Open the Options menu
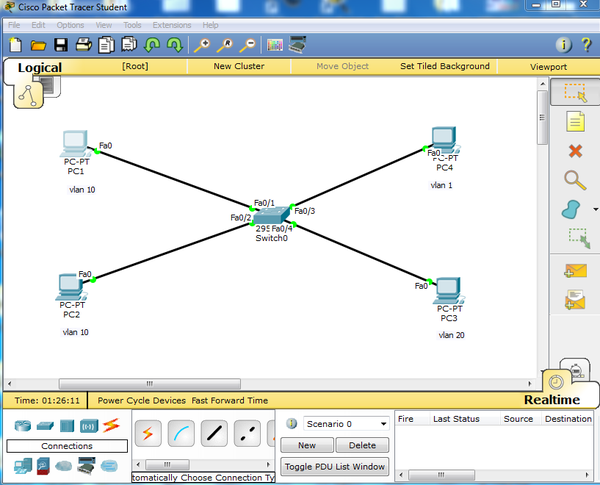This screenshot has height=485, width=600. (70, 25)
